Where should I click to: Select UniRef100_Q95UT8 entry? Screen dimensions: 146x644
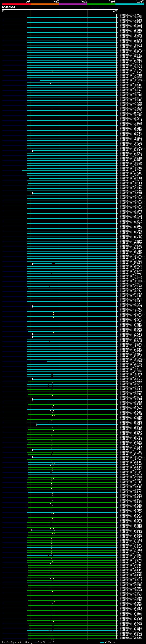click(131, 165)
